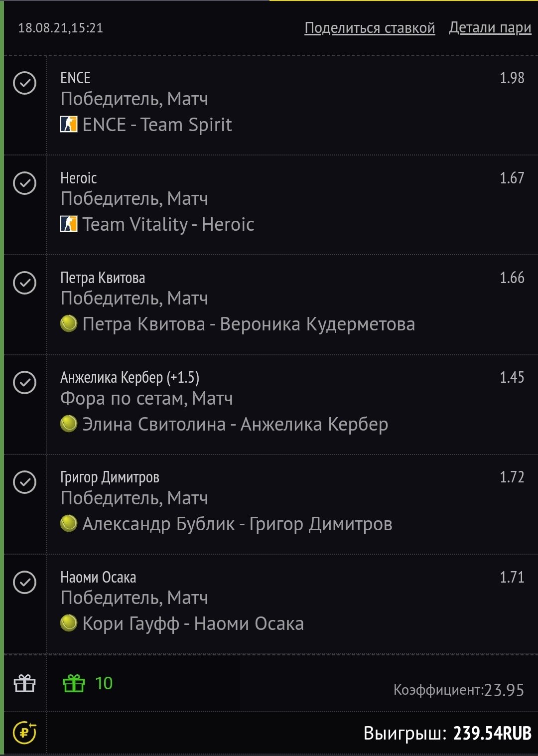538x756 pixels.
Task: Open the ENCE - Team Spirit match
Action: tap(157, 125)
